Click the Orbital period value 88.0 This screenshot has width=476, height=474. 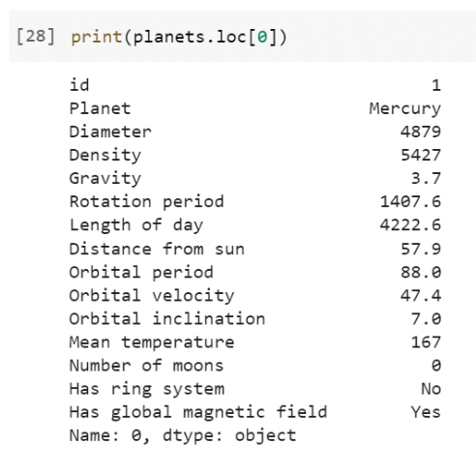click(x=421, y=272)
